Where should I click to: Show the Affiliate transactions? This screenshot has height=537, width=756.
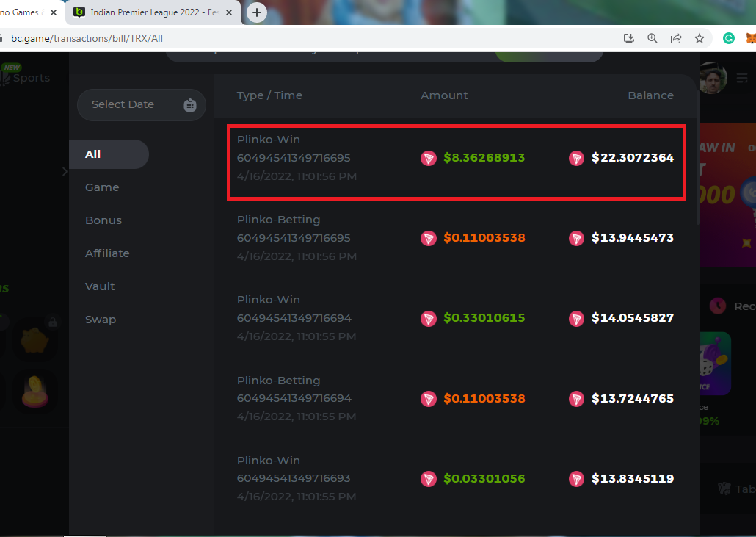pyautogui.click(x=107, y=253)
